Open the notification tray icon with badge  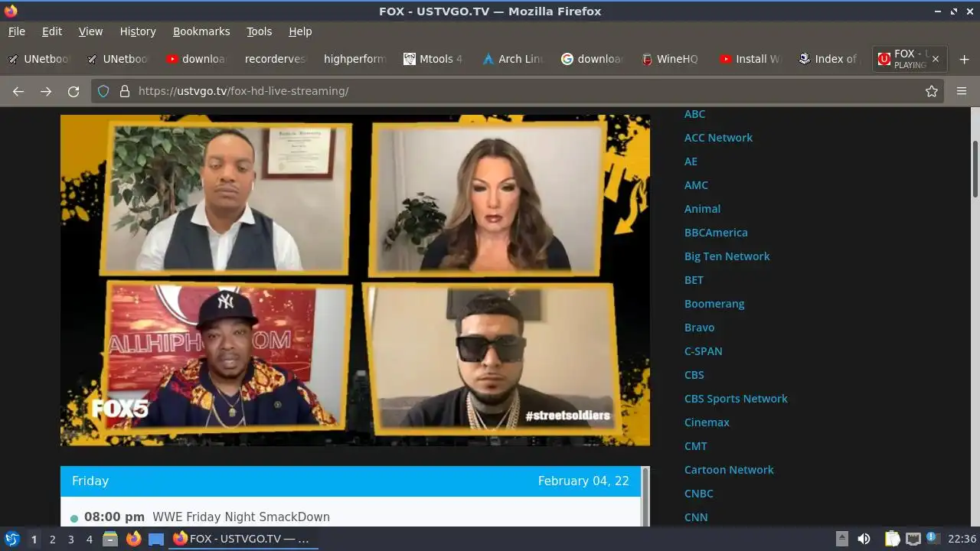coord(933,539)
